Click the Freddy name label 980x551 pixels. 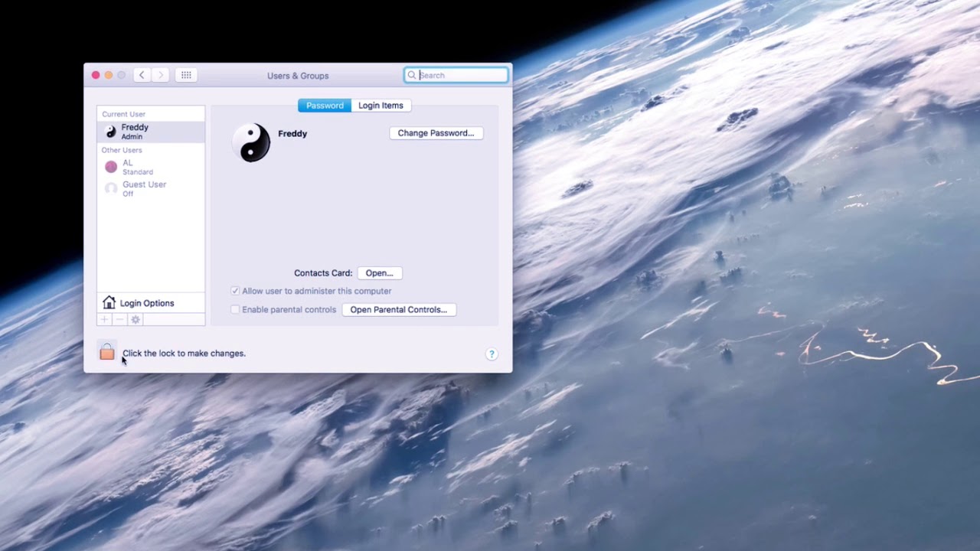[292, 134]
